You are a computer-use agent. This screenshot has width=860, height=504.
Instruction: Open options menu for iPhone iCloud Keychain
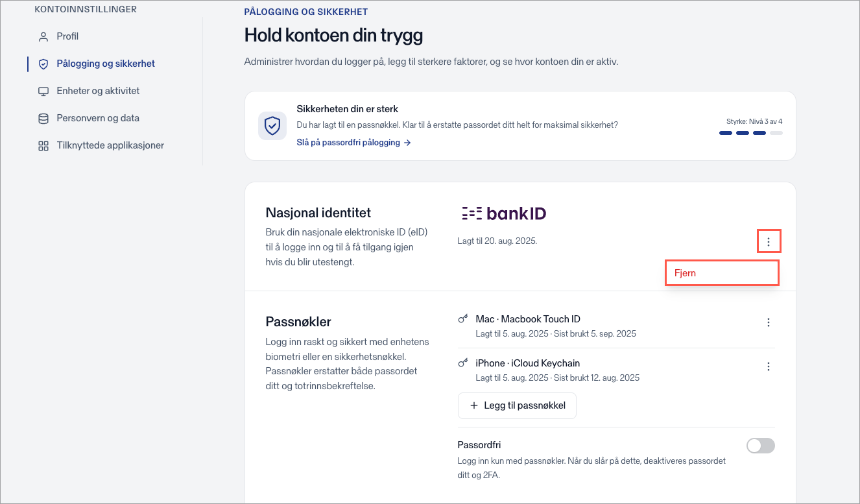click(x=769, y=366)
